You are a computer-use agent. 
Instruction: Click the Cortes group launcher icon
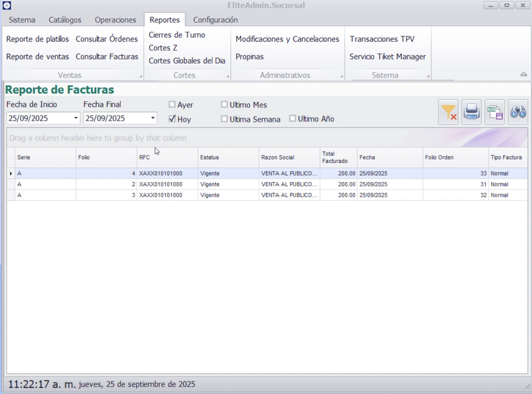pos(228,77)
